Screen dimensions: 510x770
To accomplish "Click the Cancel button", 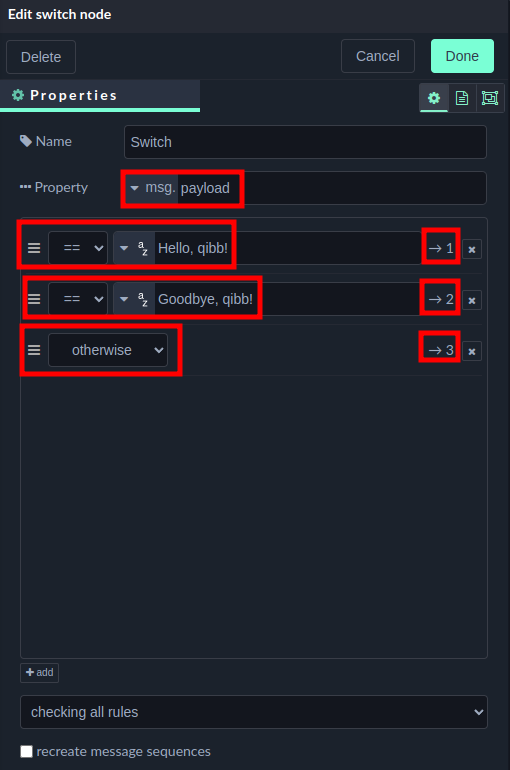I will pyautogui.click(x=378, y=56).
